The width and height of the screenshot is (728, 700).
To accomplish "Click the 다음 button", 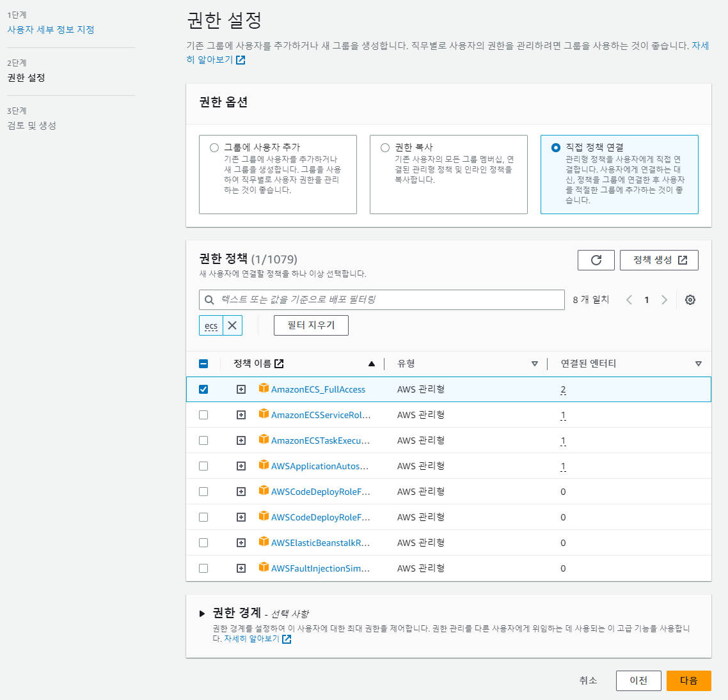I will point(688,681).
